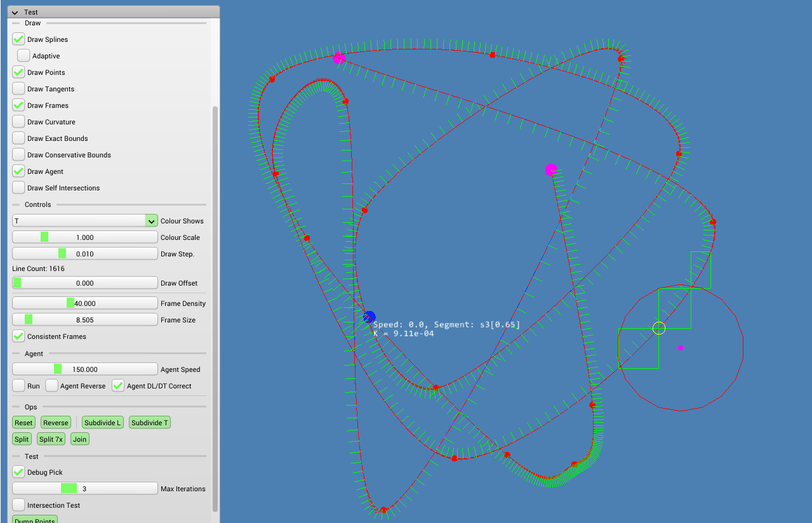Enable the Adaptive checkbox

tap(23, 56)
